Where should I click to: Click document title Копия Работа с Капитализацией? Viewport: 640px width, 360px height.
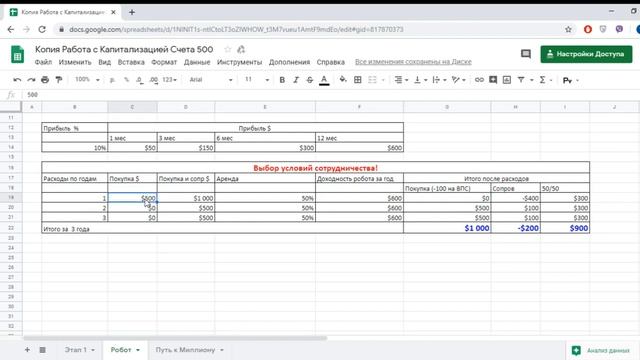coord(124,49)
